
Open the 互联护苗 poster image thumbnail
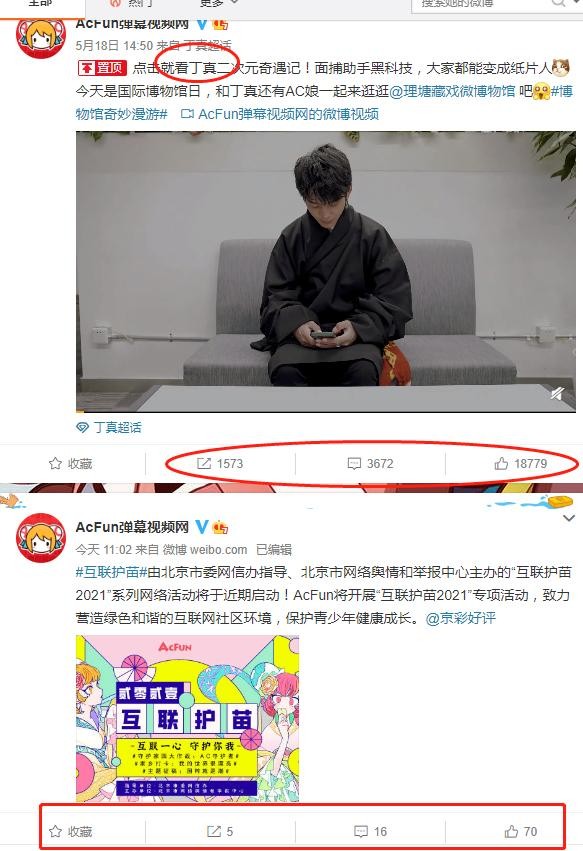tap(187, 719)
